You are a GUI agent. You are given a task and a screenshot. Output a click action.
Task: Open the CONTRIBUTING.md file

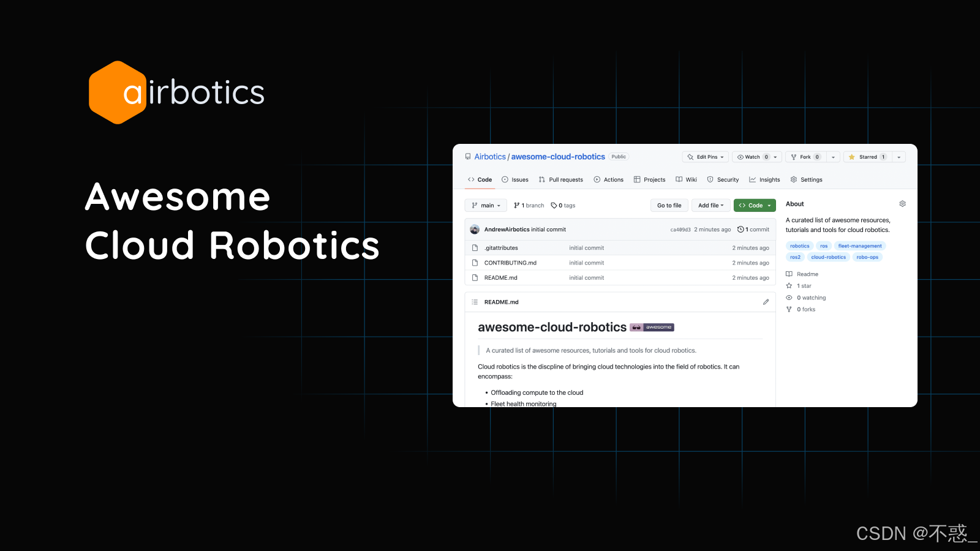click(510, 263)
